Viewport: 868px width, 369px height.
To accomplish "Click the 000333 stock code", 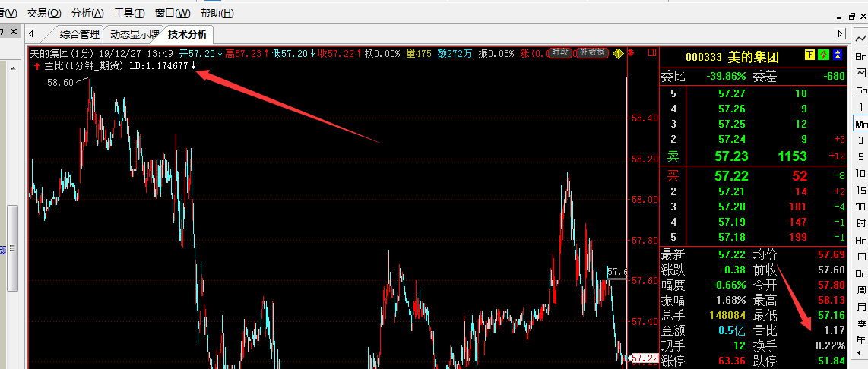I will (704, 57).
